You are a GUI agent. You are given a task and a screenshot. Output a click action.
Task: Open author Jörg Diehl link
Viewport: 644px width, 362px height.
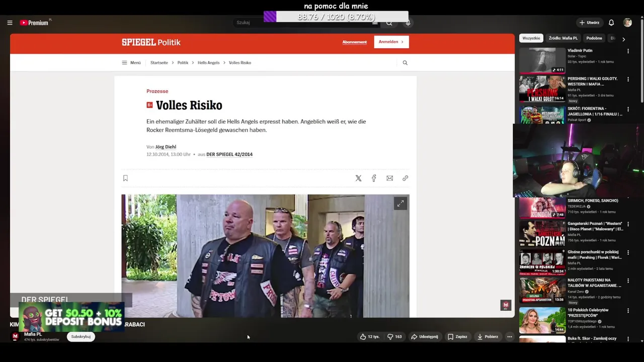coord(166,147)
